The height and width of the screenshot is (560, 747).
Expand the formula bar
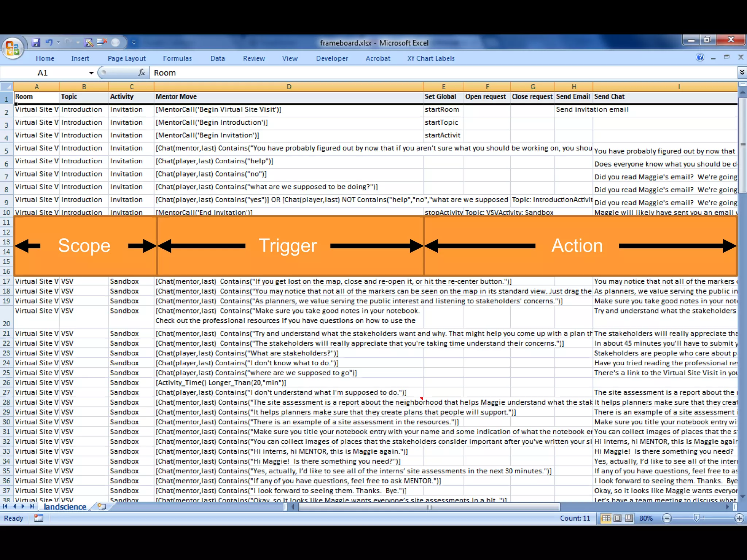(742, 73)
